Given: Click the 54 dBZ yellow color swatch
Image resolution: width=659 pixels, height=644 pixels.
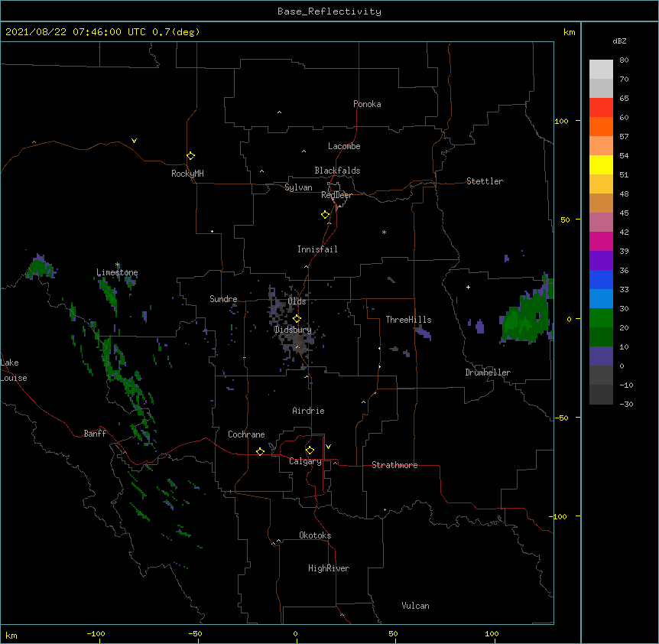Looking at the screenshot, I should pyautogui.click(x=601, y=164).
